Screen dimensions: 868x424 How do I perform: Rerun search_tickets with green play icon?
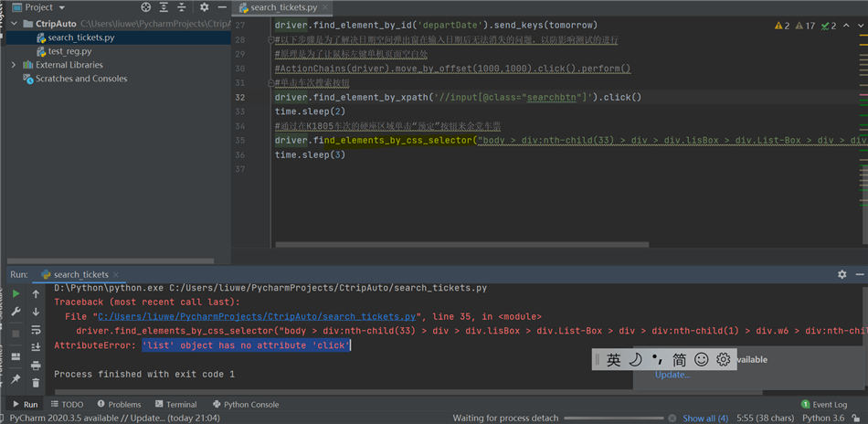(x=16, y=294)
